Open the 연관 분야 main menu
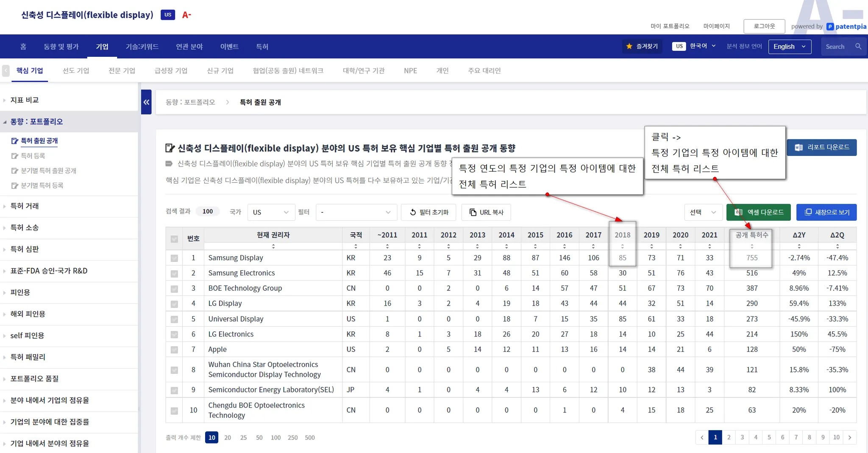 [189, 47]
